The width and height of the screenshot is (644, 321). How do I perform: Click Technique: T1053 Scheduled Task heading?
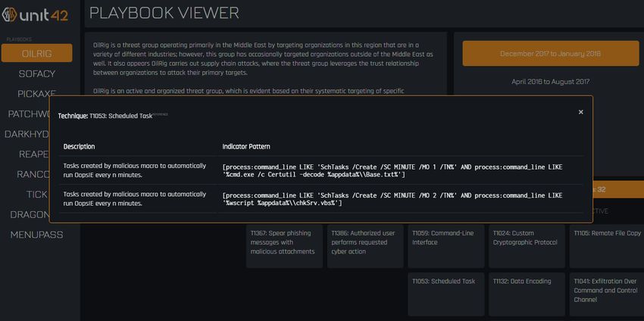tap(105, 116)
